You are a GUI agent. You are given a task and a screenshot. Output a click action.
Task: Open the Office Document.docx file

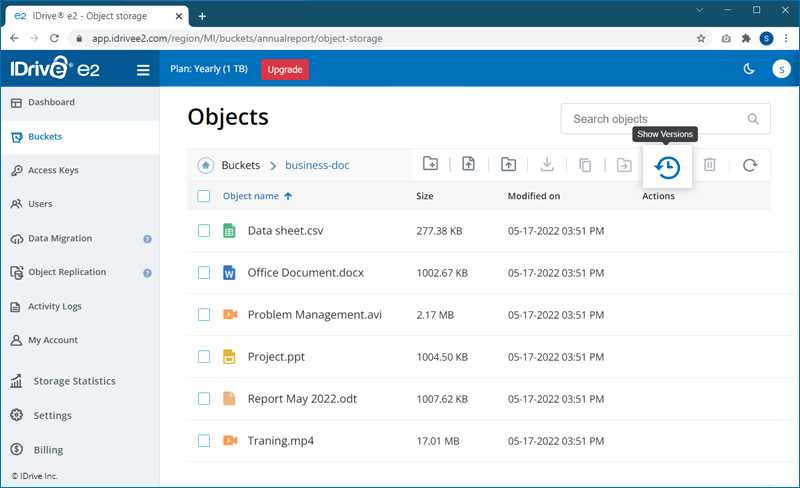[x=305, y=273]
